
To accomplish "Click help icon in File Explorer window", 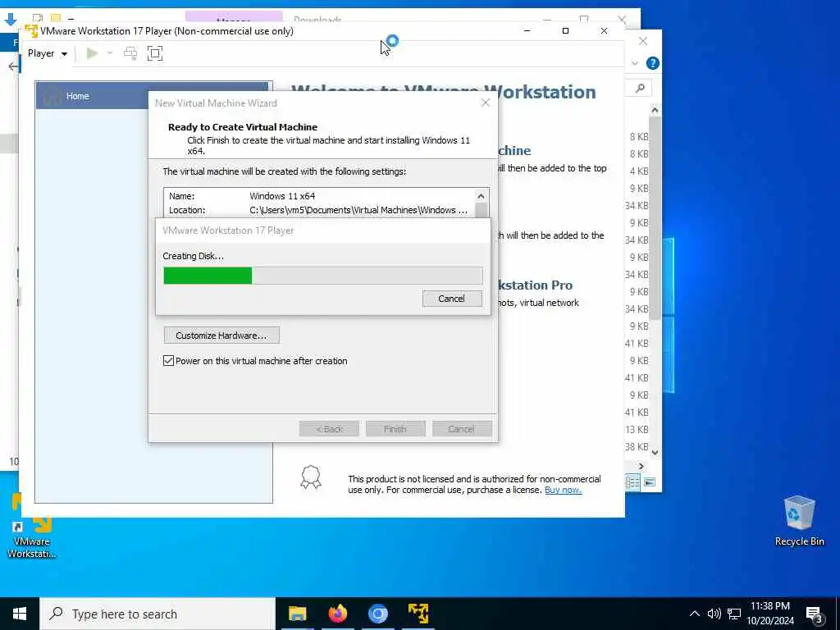I will 652,63.
